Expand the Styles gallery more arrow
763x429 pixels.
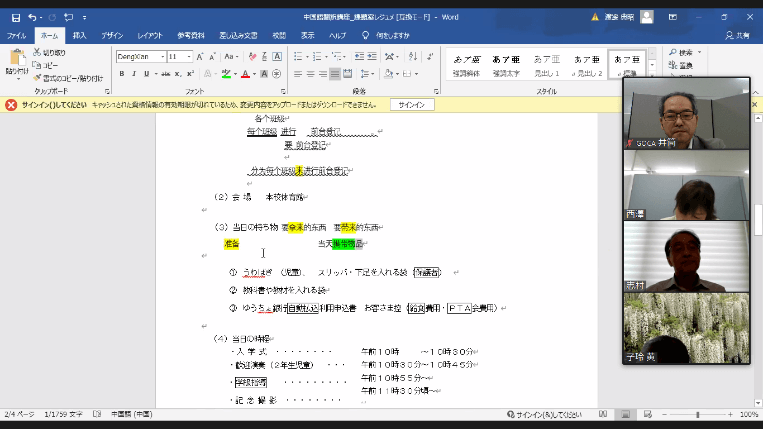[x=652, y=73]
